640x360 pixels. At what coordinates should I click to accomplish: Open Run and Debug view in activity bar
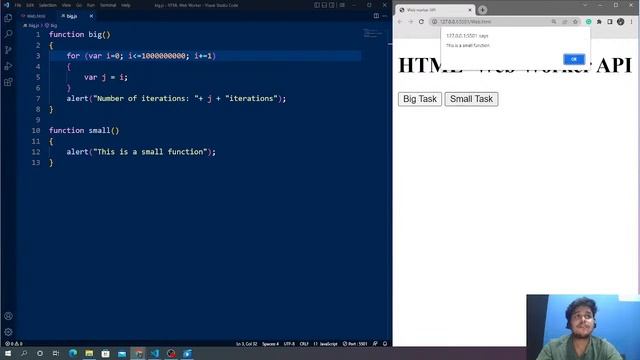[8, 66]
